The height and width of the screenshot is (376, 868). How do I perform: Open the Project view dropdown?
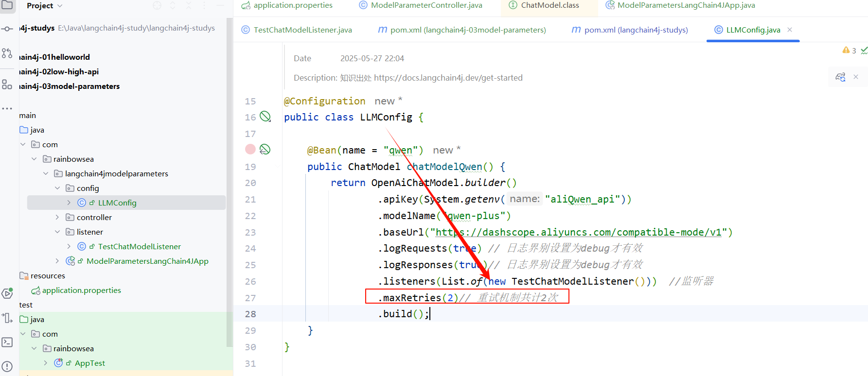pyautogui.click(x=45, y=6)
